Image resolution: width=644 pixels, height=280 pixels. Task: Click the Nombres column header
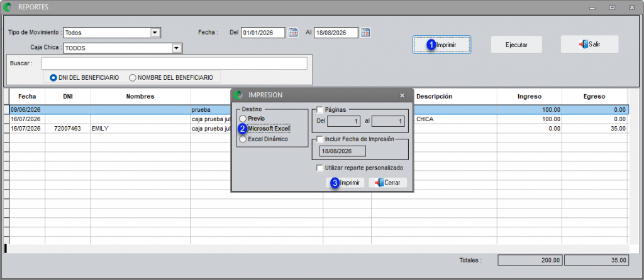click(x=140, y=96)
